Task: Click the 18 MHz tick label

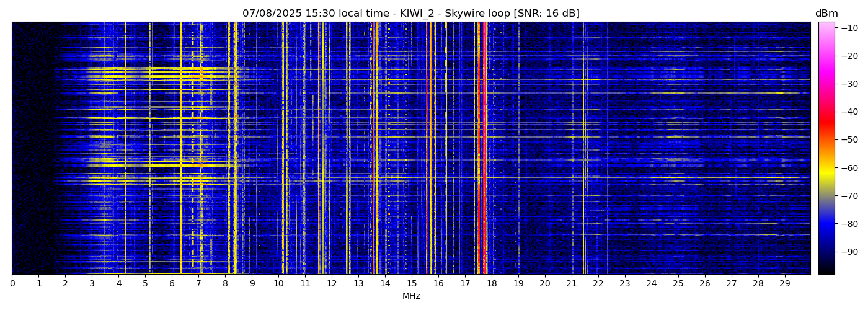Action: click(x=492, y=284)
